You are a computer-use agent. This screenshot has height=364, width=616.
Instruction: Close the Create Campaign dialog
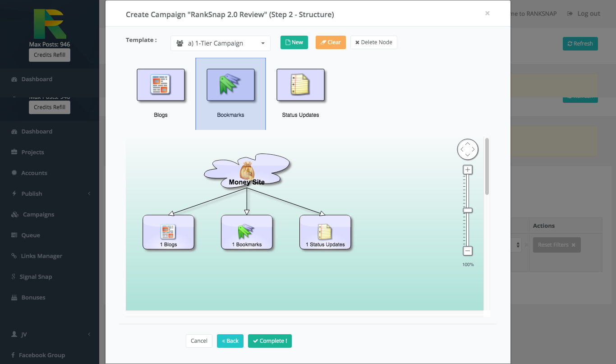point(487,14)
